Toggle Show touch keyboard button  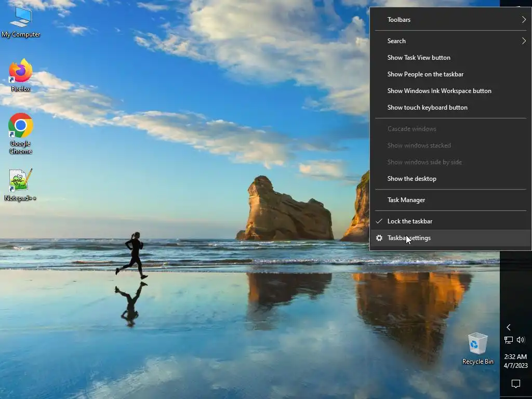(450, 108)
